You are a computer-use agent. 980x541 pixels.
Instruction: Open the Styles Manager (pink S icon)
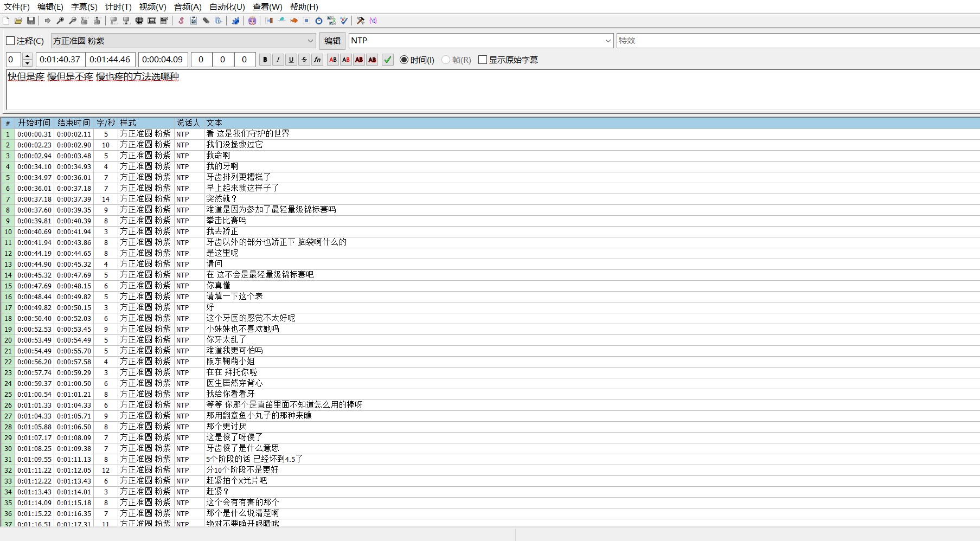coord(181,21)
